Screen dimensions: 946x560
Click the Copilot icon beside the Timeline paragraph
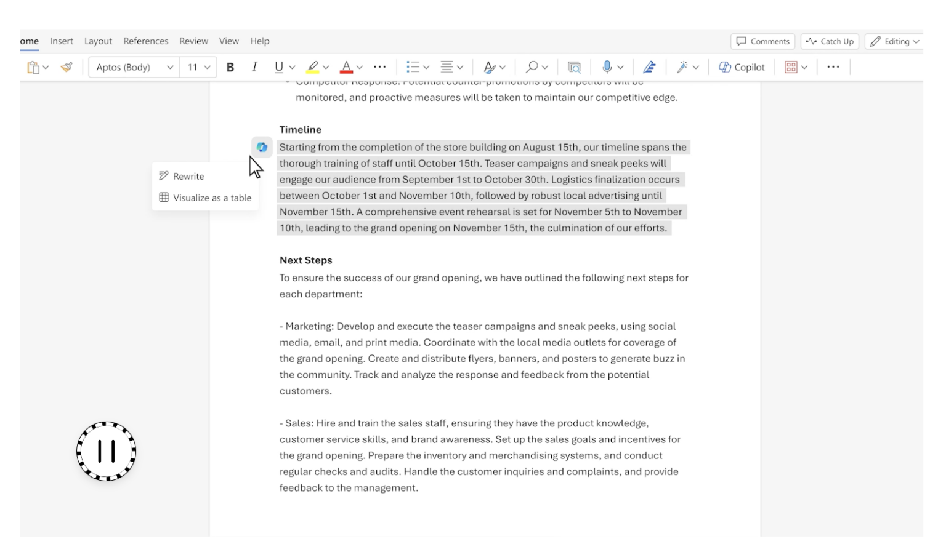point(262,147)
